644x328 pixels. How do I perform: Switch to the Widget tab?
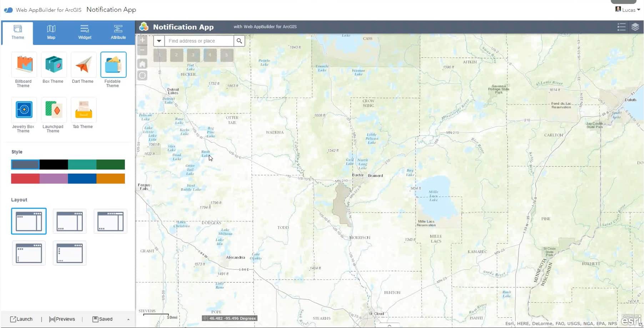85,32
